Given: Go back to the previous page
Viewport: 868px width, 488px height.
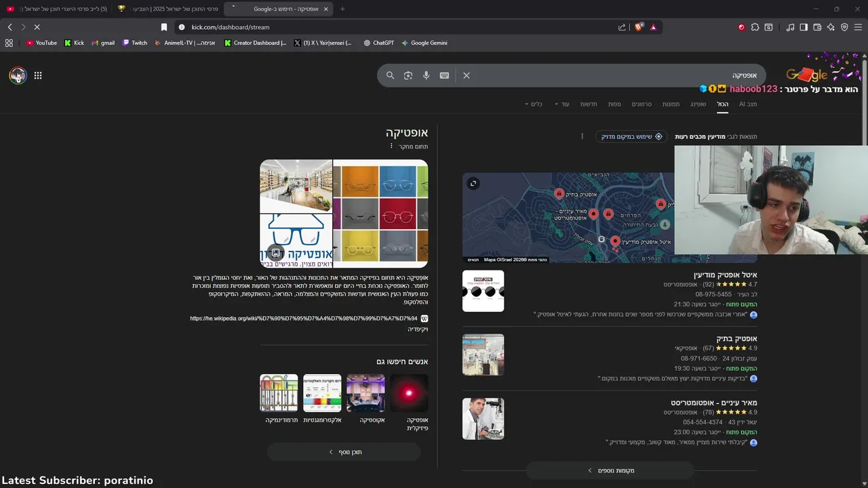Looking at the screenshot, I should coord(9,27).
